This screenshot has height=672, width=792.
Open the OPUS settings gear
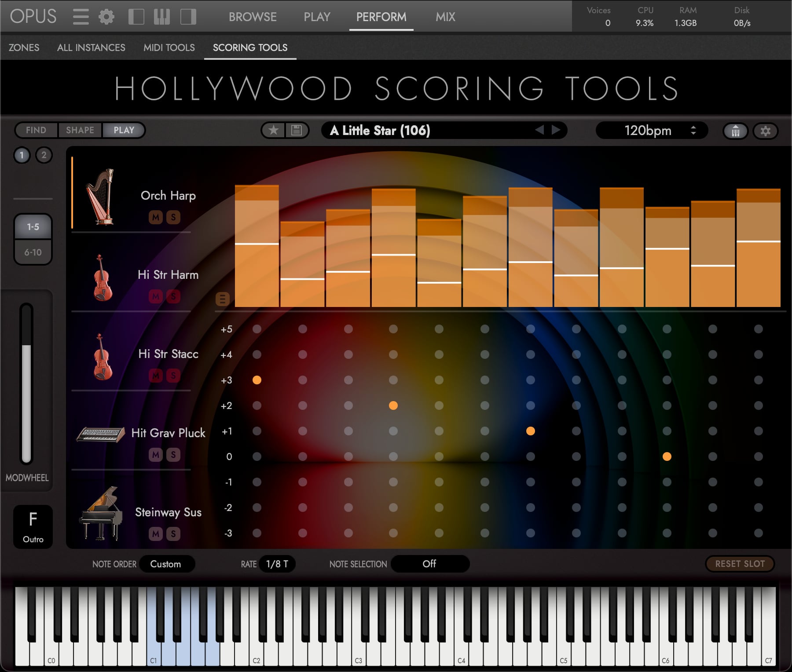(106, 17)
